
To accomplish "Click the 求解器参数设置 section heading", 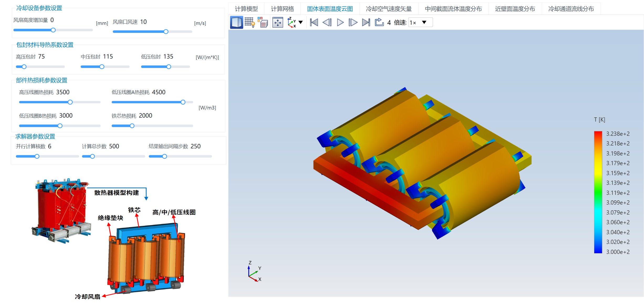I will pyautogui.click(x=35, y=137).
